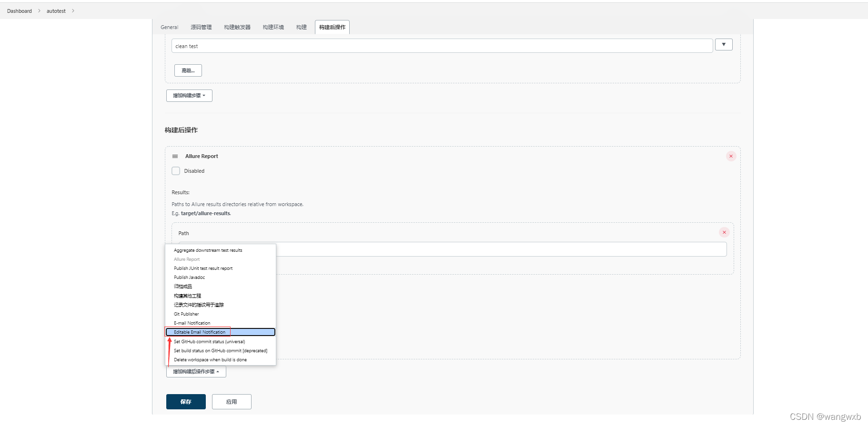Grab the Allure Report drag handle icon
Screen dimensions: 868x426
coord(175,156)
